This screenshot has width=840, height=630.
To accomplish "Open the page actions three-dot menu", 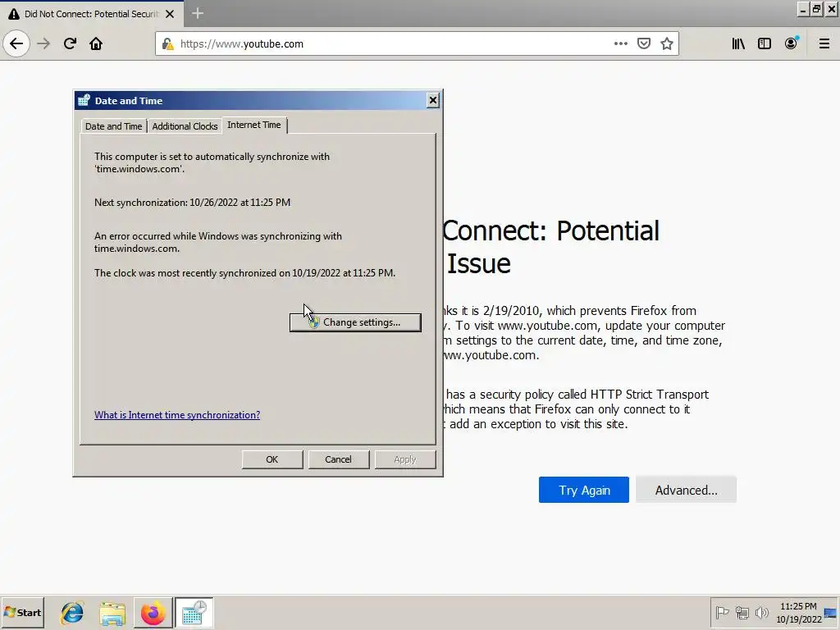I will click(620, 43).
